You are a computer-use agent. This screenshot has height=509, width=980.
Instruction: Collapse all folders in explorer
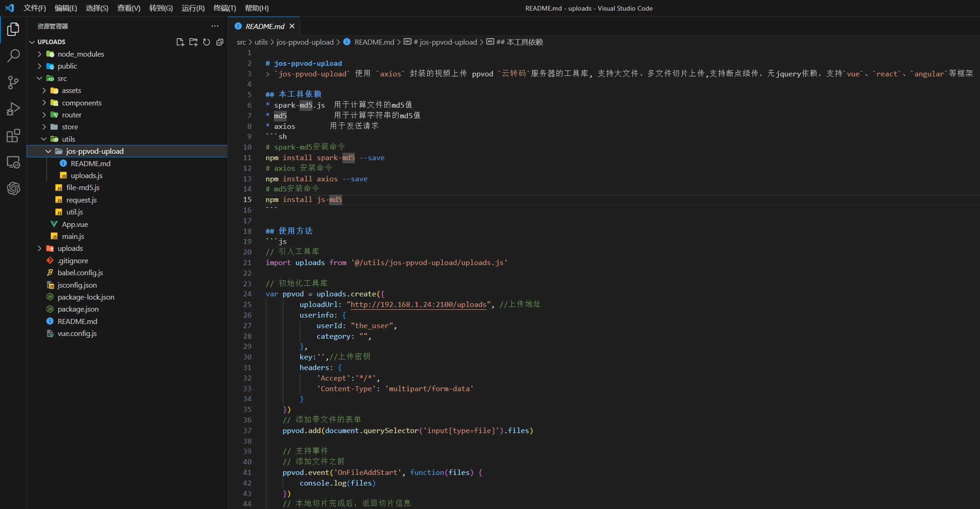coord(220,42)
